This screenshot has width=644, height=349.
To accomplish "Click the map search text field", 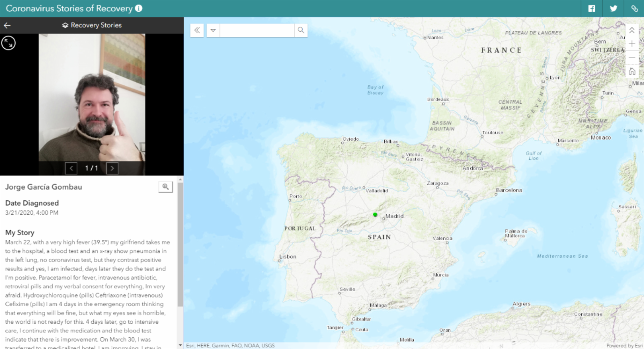I will click(x=257, y=31).
